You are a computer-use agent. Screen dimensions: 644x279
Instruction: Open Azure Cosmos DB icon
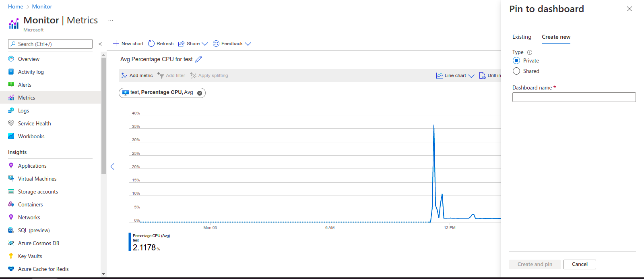coord(11,243)
